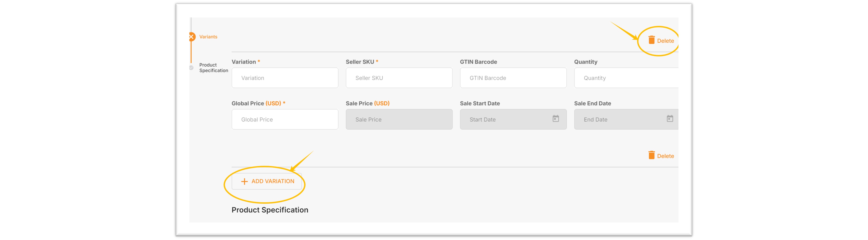Click the Quantity input field
The width and height of the screenshot is (868, 240).
(626, 78)
